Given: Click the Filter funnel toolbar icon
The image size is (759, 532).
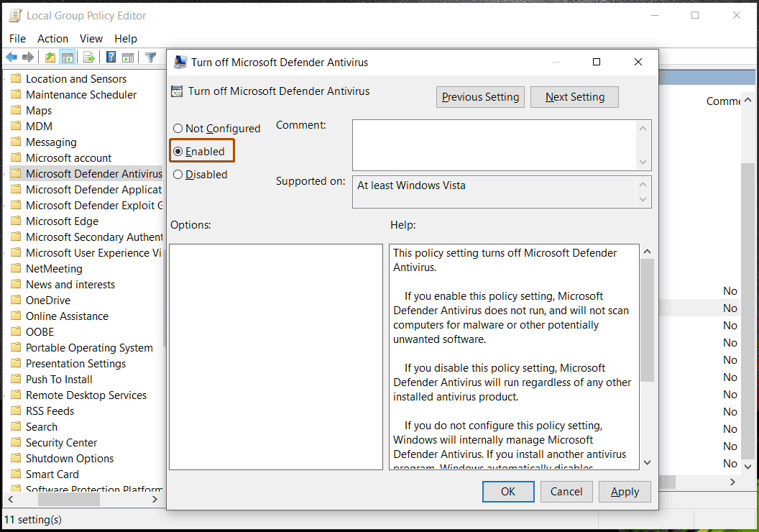Looking at the screenshot, I should [x=150, y=58].
